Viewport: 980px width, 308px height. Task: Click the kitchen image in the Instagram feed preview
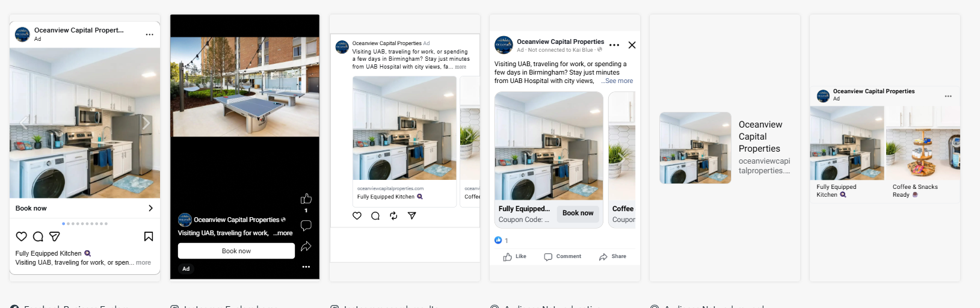(x=85, y=123)
